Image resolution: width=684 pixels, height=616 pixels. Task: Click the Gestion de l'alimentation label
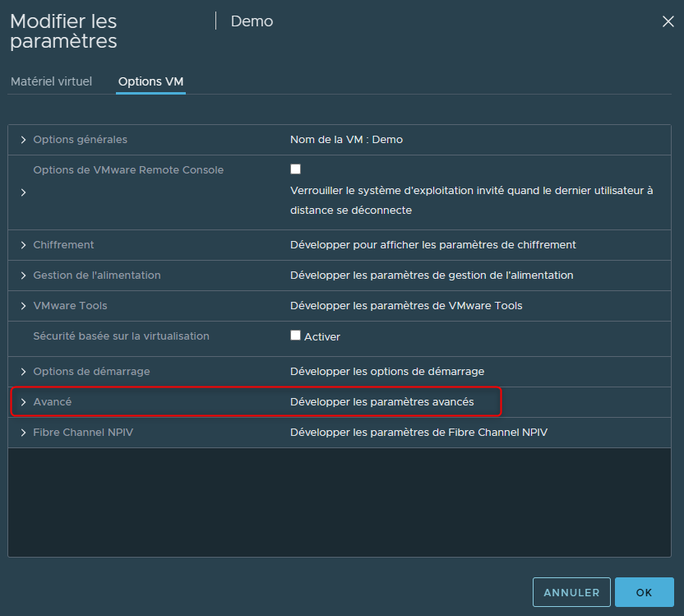97,276
